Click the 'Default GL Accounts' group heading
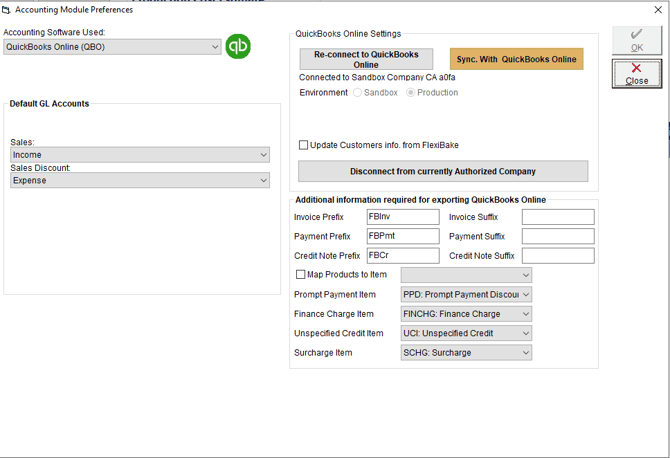670x458 pixels. click(x=49, y=104)
